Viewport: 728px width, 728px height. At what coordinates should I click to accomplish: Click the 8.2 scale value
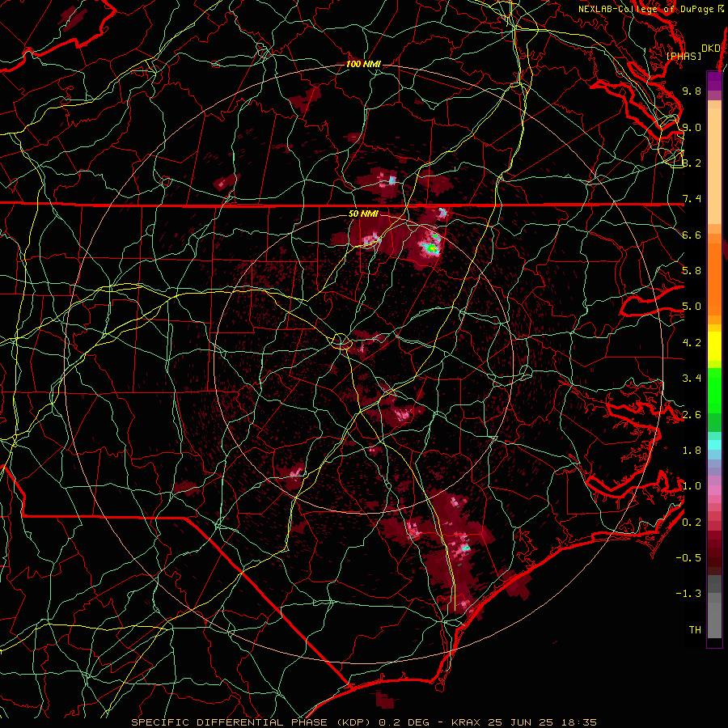pos(692,163)
